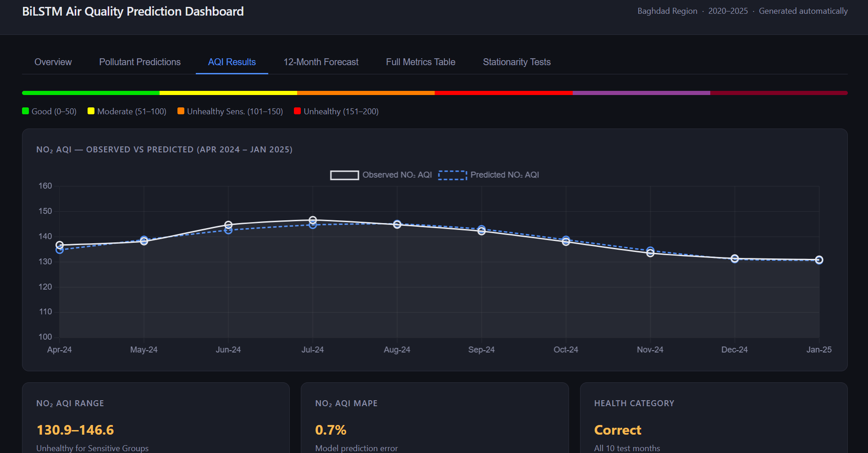
Task: Click the 130.9–146.6 range value
Action: point(75,430)
